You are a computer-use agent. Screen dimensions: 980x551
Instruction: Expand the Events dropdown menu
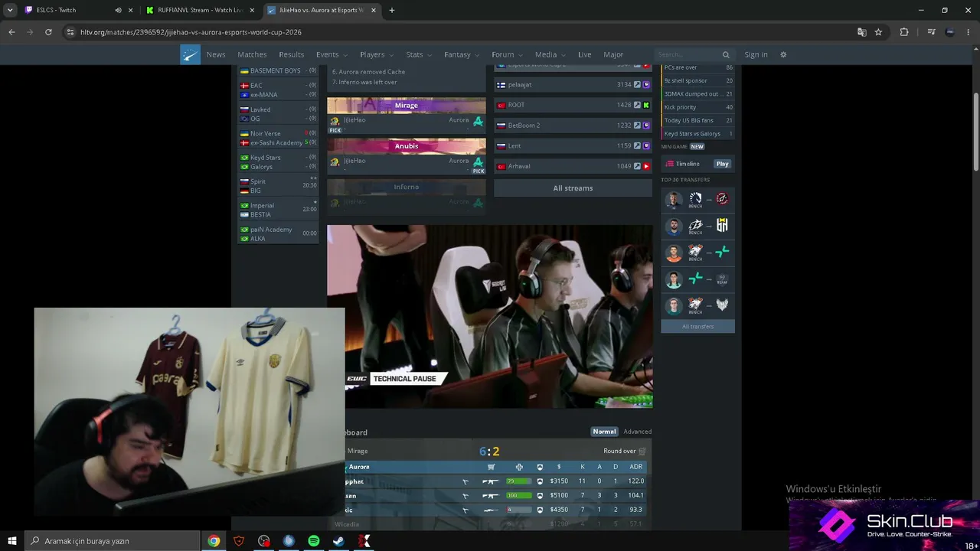tap(332, 54)
